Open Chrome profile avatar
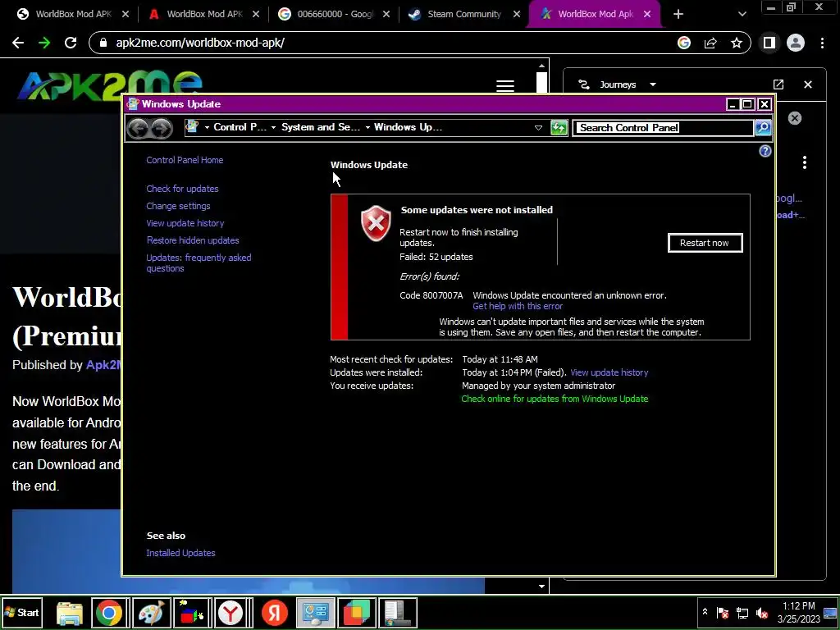The height and width of the screenshot is (630, 840). pos(796,43)
